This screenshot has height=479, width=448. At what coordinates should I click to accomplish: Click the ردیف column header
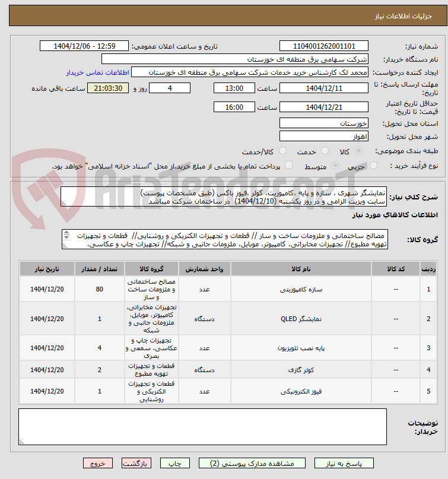[x=428, y=269]
